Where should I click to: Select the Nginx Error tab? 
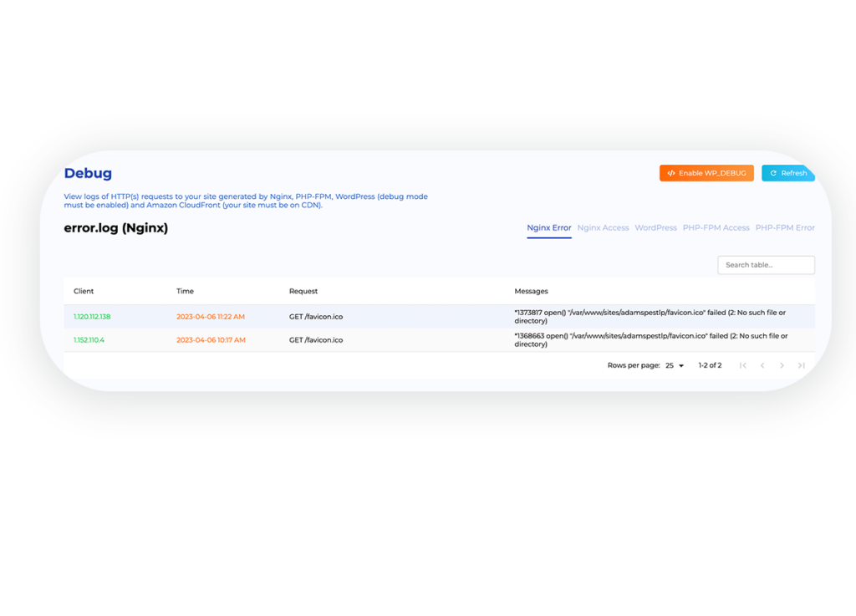[548, 227]
